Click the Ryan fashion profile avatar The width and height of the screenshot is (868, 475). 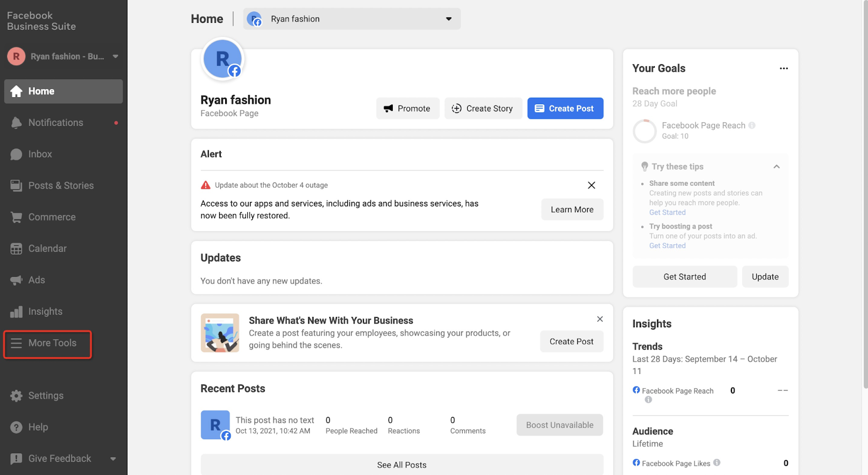coord(222,59)
